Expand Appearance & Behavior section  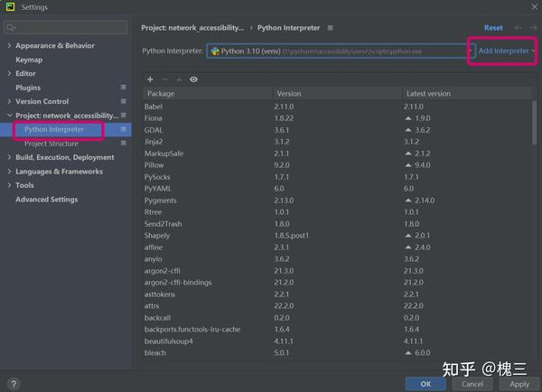pyautogui.click(x=9, y=46)
